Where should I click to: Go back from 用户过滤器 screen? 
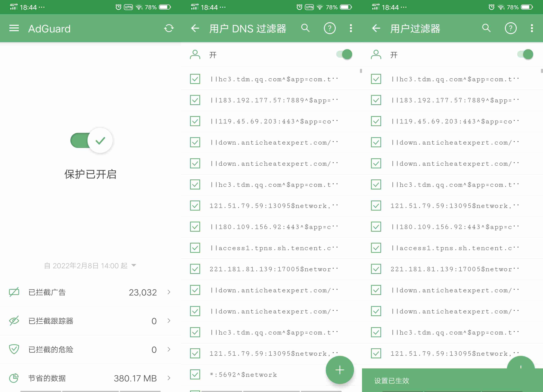pyautogui.click(x=376, y=28)
